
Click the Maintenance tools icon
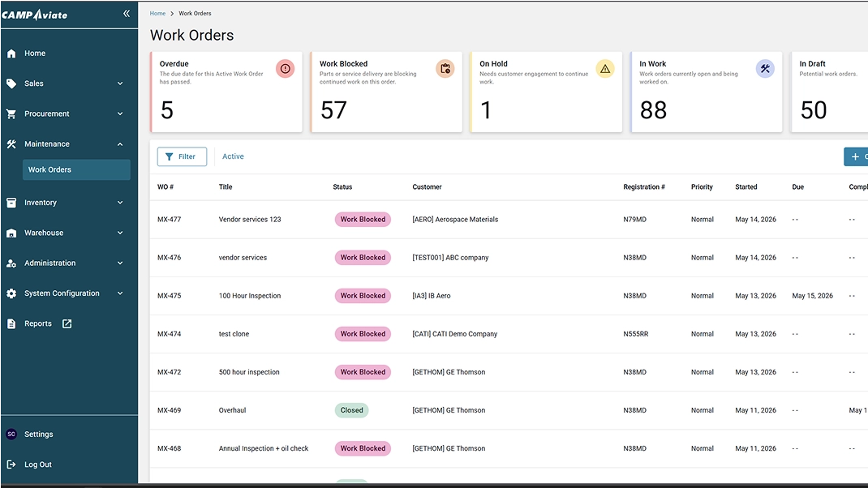pos(11,143)
